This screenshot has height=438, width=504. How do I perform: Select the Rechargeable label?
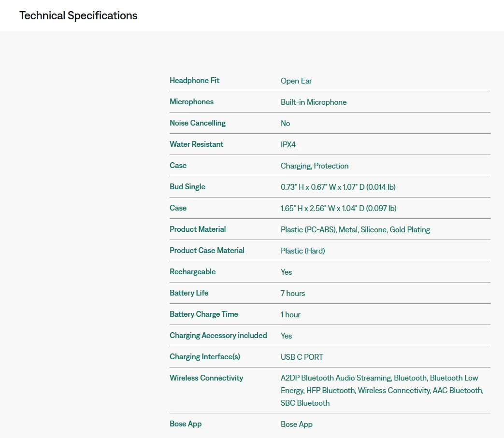192,272
